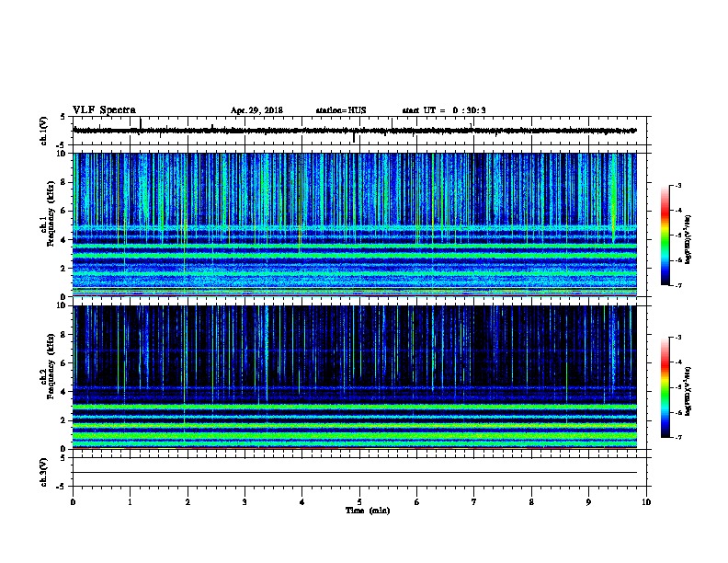Click the "-3" label on ch.1 color bar

click(677, 185)
